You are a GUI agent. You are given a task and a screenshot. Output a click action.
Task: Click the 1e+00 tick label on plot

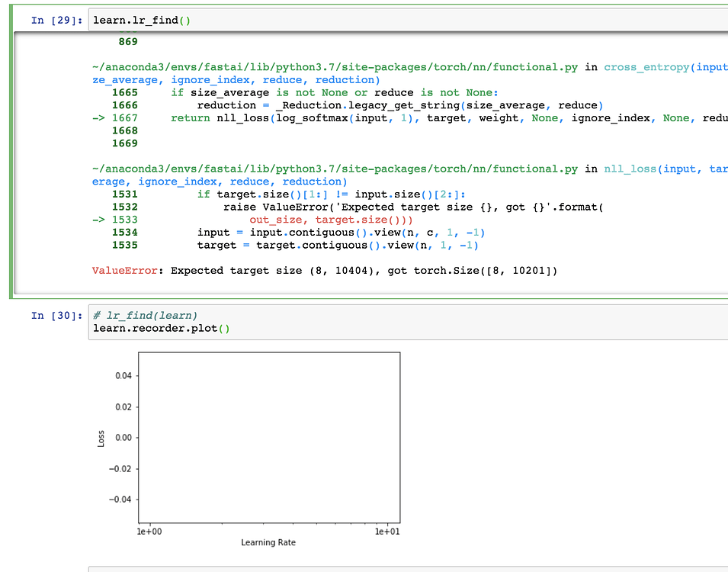pos(149,531)
